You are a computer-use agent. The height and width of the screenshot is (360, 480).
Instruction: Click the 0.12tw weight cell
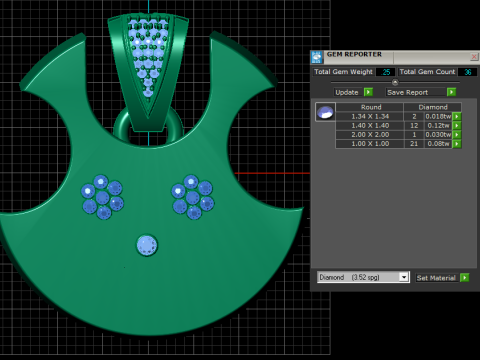(438, 125)
